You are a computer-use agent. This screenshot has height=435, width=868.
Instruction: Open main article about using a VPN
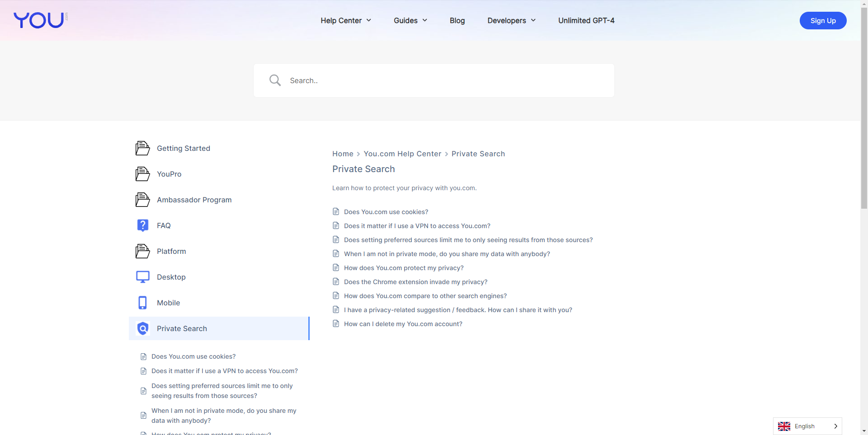click(x=417, y=226)
